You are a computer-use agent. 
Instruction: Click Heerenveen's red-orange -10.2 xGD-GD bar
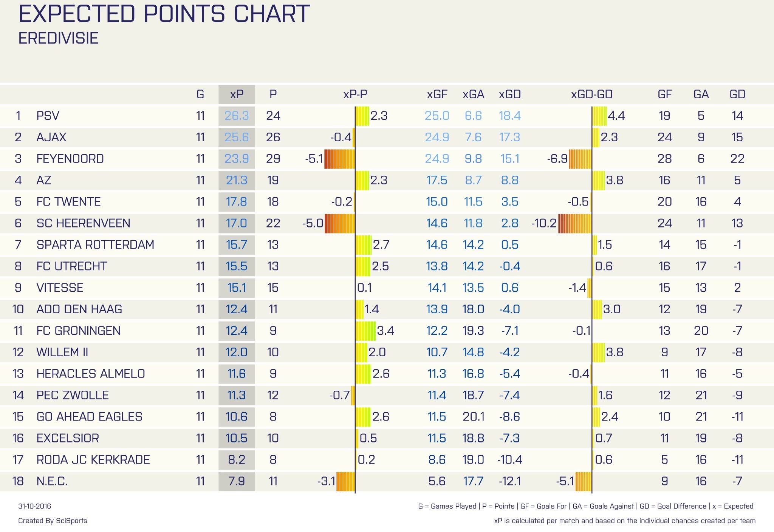pyautogui.click(x=574, y=223)
